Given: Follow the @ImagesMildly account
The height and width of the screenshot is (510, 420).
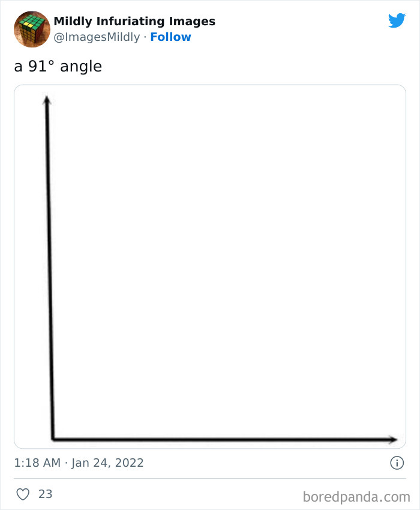Looking at the screenshot, I should pyautogui.click(x=170, y=37).
